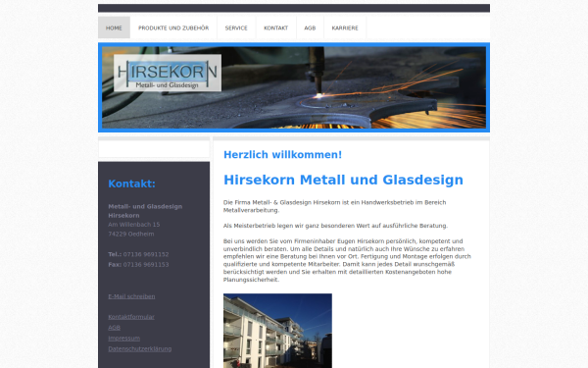This screenshot has width=588, height=368.
Task: Open the KONTAKT navigation item
Action: (276, 27)
